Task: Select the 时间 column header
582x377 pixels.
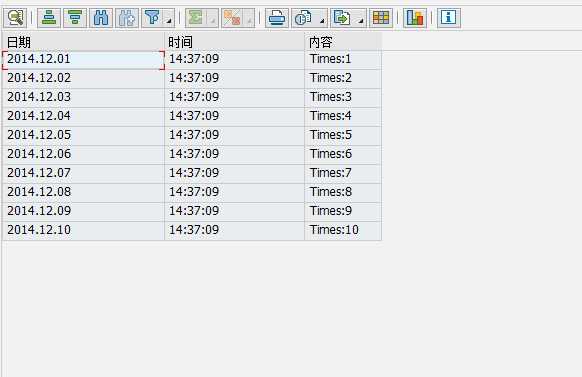Action: coord(235,42)
